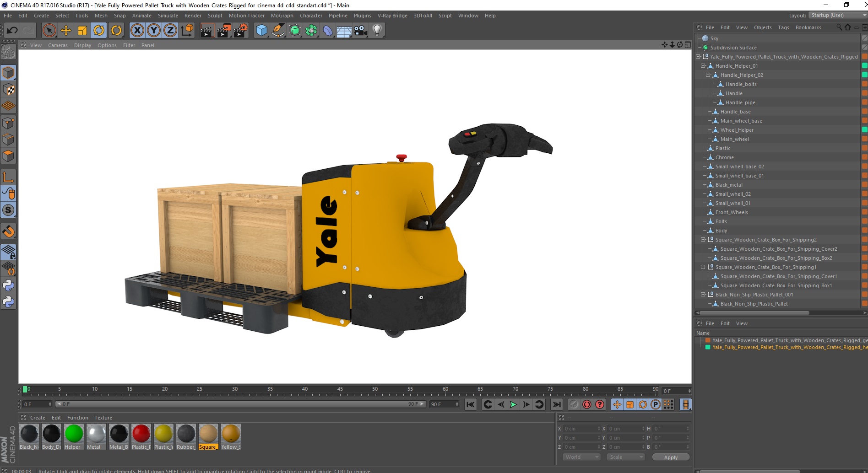Enable the Axis mode icon
This screenshot has width=868, height=473.
click(8, 177)
